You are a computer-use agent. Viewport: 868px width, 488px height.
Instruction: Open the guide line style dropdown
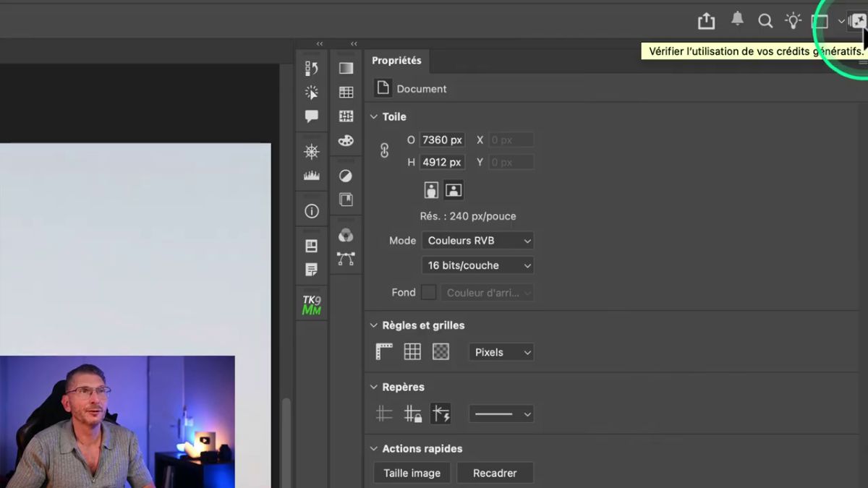[501, 414]
